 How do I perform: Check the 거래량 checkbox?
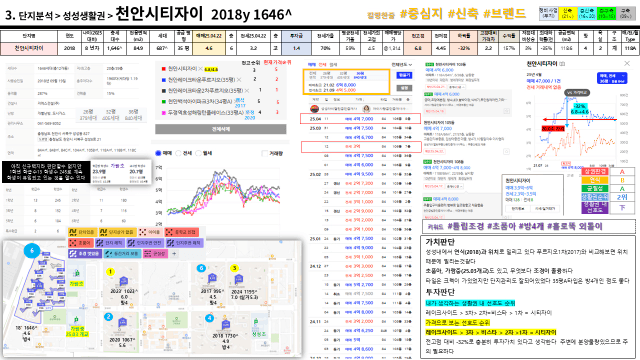tap(264, 153)
